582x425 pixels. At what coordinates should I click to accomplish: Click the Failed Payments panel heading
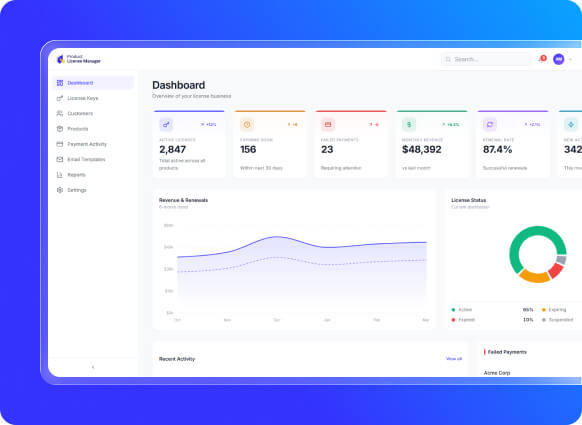coord(507,352)
